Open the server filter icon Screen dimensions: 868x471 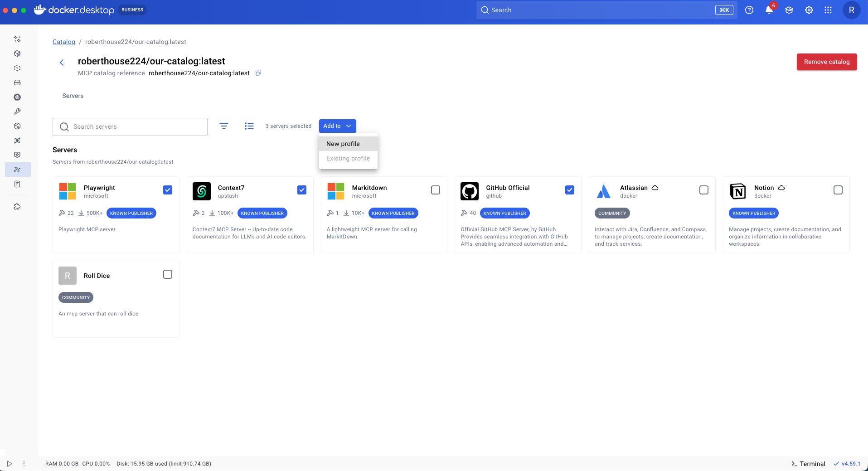224,126
